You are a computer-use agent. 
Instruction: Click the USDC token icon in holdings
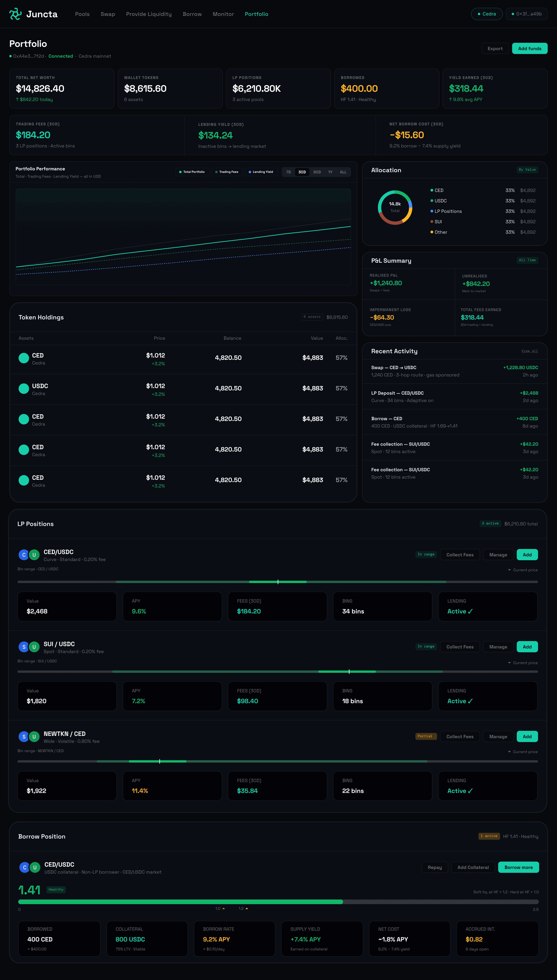(x=24, y=389)
